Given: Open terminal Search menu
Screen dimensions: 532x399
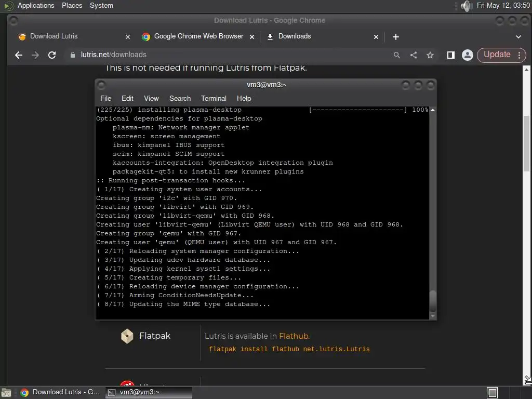Looking at the screenshot, I should coord(180,98).
